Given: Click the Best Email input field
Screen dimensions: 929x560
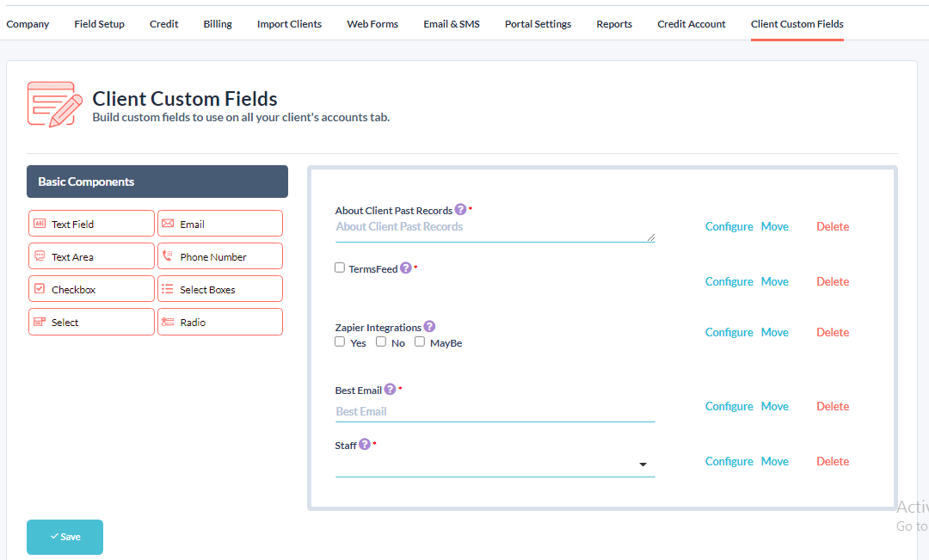Looking at the screenshot, I should (495, 411).
